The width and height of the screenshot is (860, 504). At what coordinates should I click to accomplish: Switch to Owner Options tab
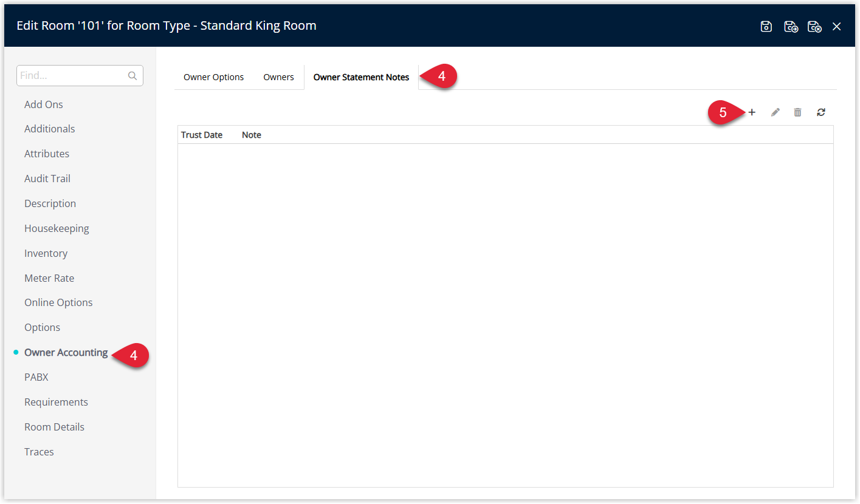pyautogui.click(x=213, y=77)
